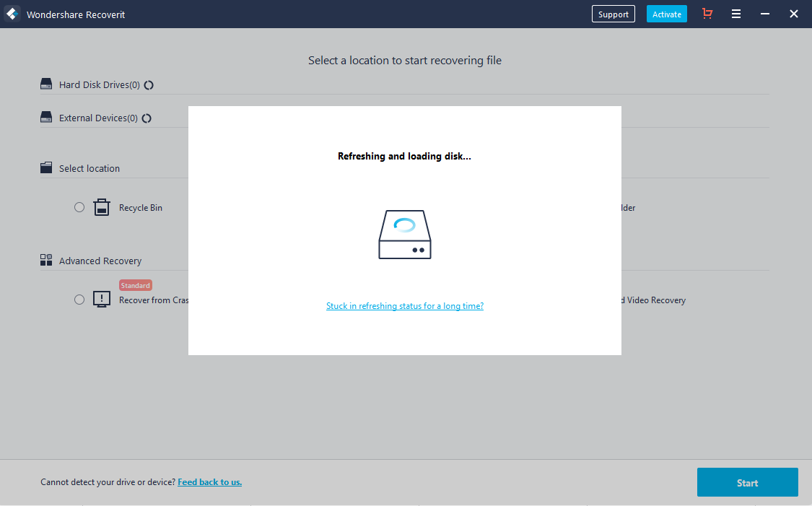Click the 'Feed back to us' link
812x506 pixels.
pyautogui.click(x=210, y=482)
